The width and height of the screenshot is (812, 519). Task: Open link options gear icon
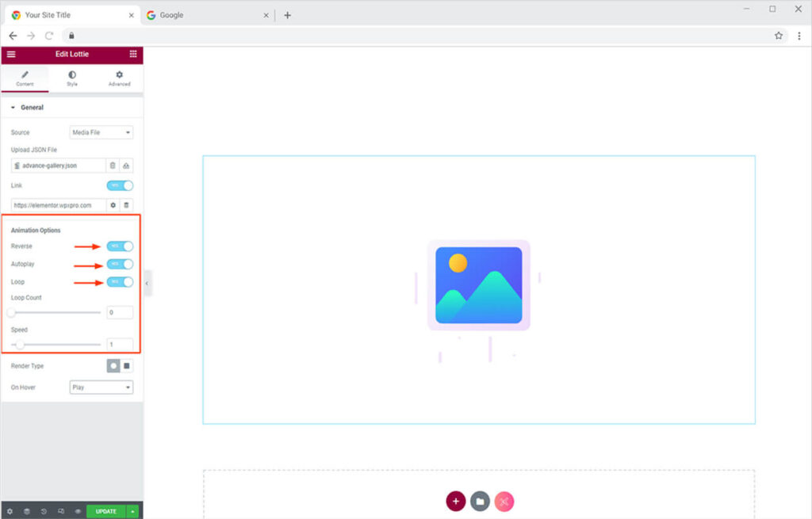(x=113, y=205)
